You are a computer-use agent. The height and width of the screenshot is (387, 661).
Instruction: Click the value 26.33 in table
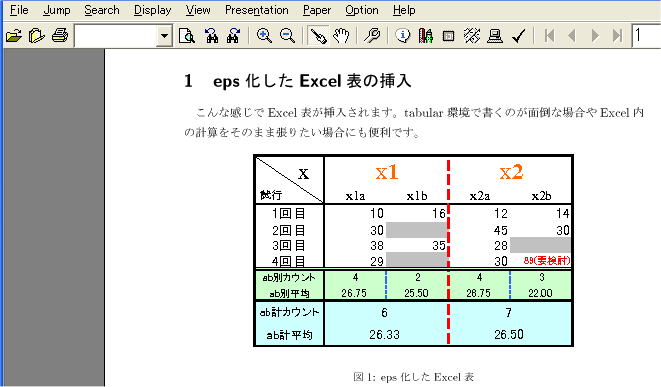384,335
